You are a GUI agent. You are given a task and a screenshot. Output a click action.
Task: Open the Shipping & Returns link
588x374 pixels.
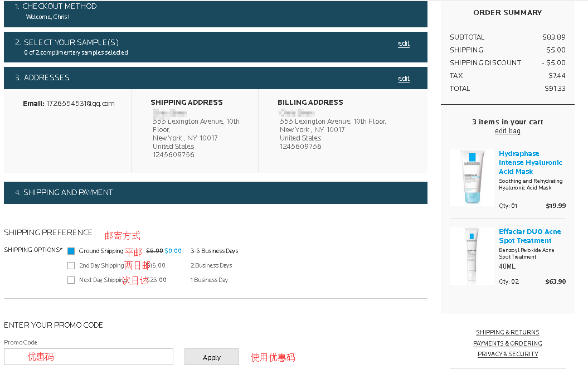pyautogui.click(x=507, y=332)
